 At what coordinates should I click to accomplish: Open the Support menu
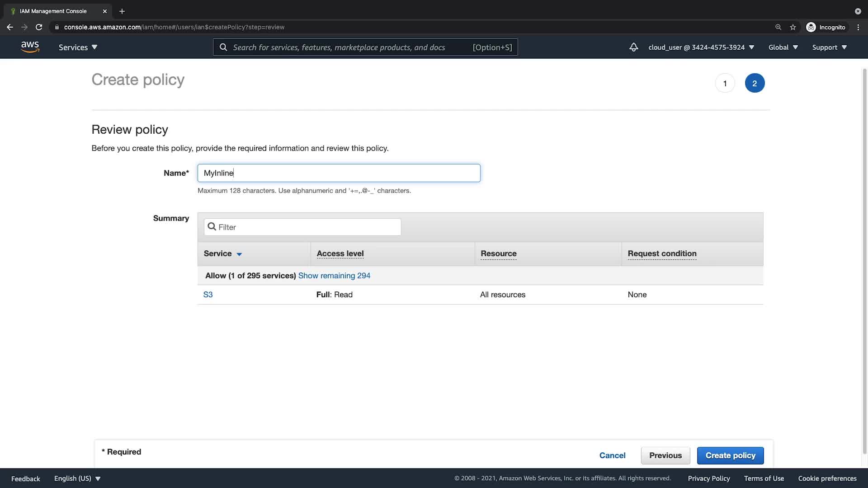829,47
